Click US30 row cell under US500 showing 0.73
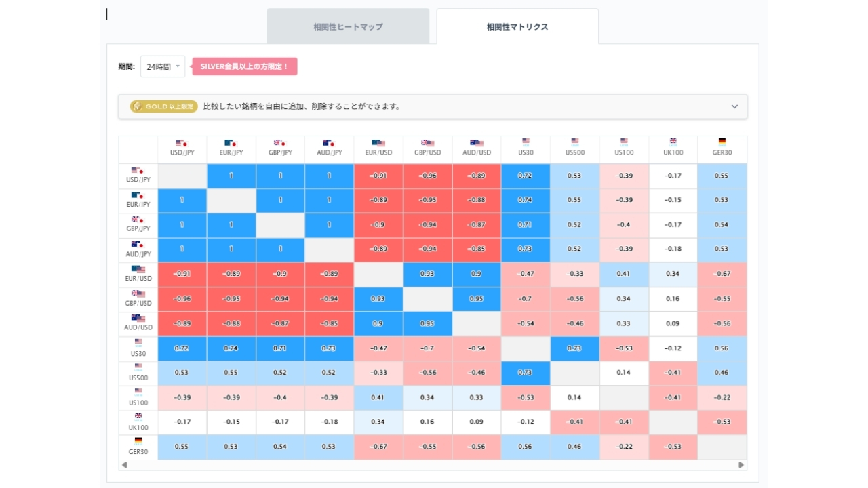This screenshot has width=868, height=488. pyautogui.click(x=575, y=348)
